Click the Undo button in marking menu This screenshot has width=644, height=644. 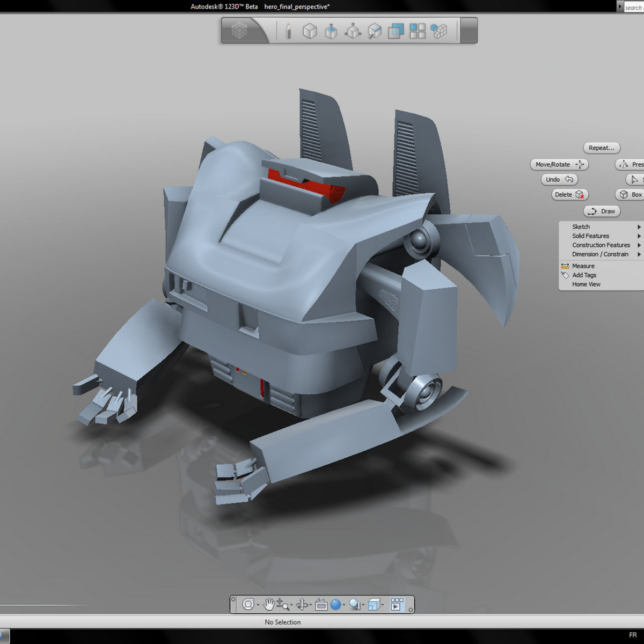click(559, 180)
